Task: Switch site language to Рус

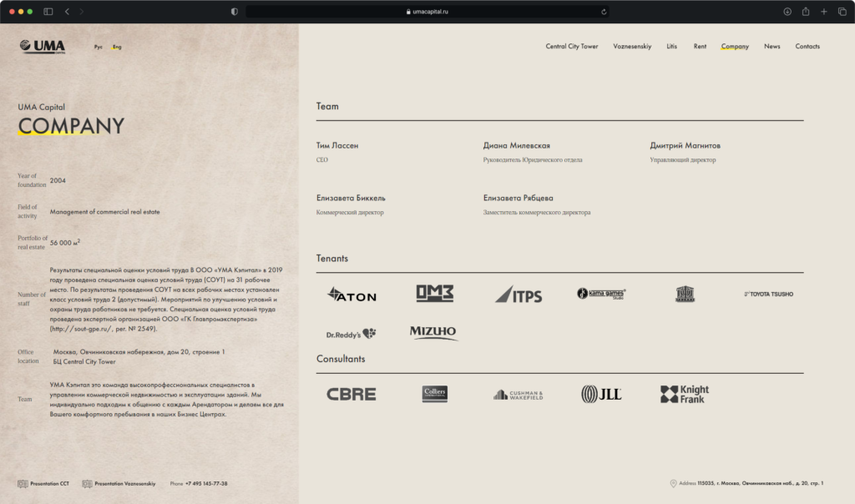Action: click(98, 47)
